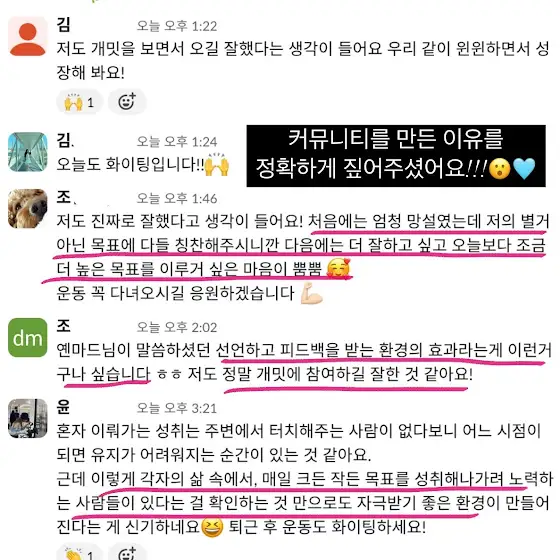
Task: Click sender name 윤 on last message
Action: click(63, 407)
